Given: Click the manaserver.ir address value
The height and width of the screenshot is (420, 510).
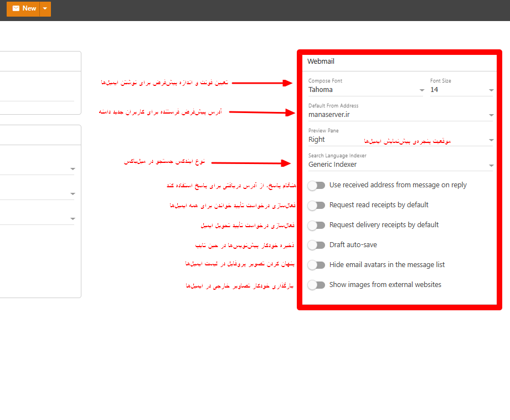Looking at the screenshot, I should 329,115.
